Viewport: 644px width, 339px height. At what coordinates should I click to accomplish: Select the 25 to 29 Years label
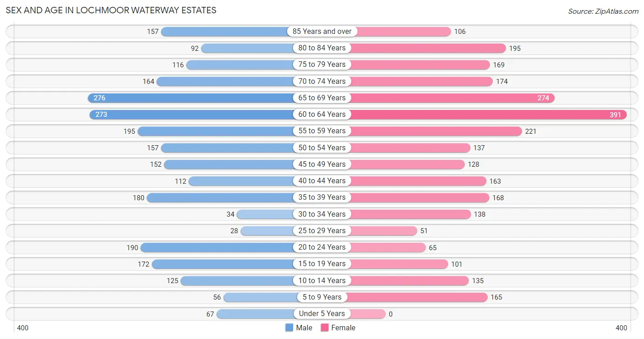pyautogui.click(x=322, y=230)
